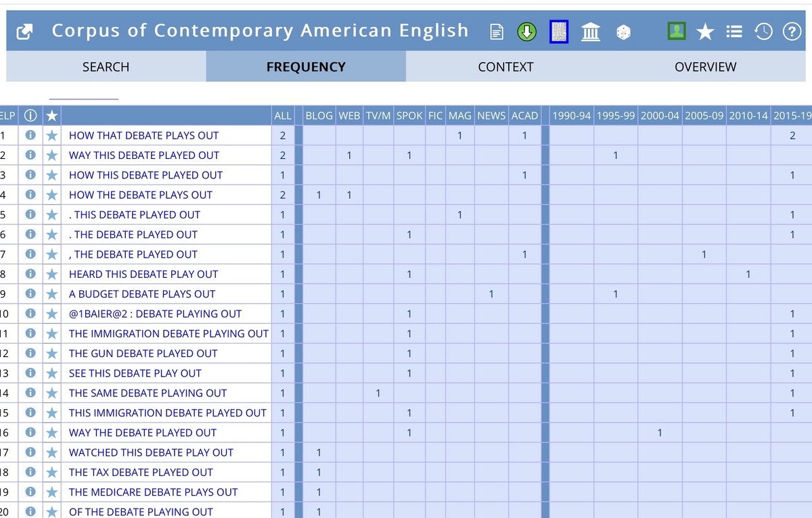Click info icon for THE GUN DEBATE PLAYED OUT
This screenshot has height=518, width=812.
[30, 353]
